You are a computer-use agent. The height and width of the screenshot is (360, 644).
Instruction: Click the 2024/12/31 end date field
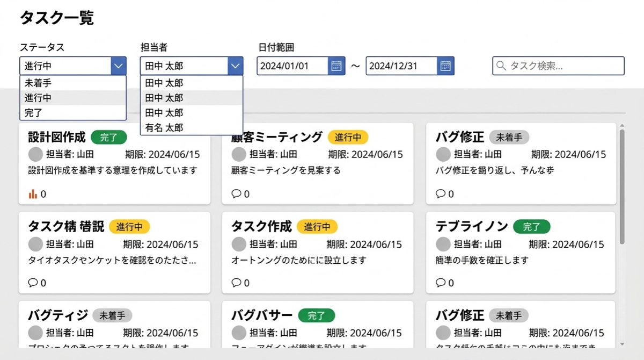point(400,66)
